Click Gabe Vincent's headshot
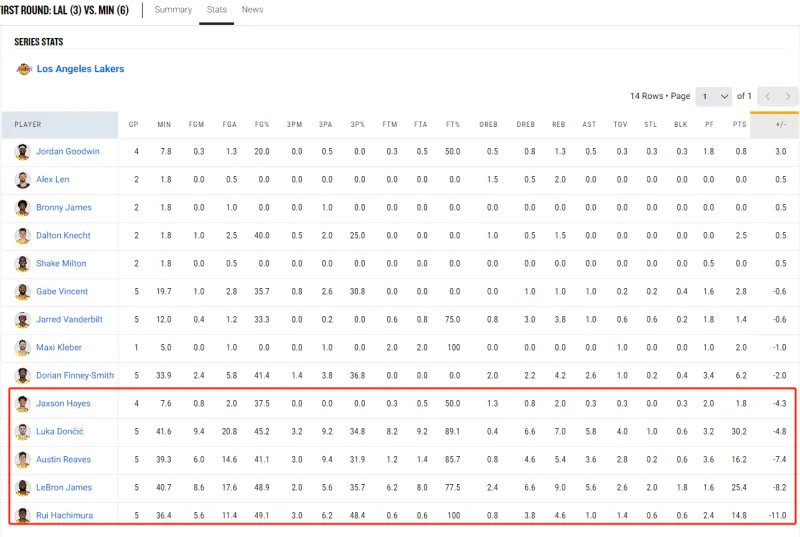800x537 pixels. (x=22, y=292)
